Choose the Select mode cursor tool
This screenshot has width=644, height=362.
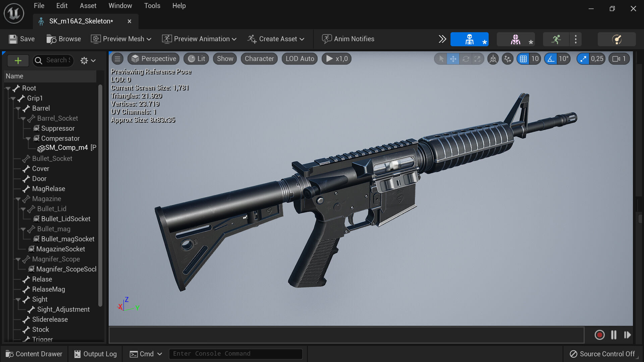point(441,59)
